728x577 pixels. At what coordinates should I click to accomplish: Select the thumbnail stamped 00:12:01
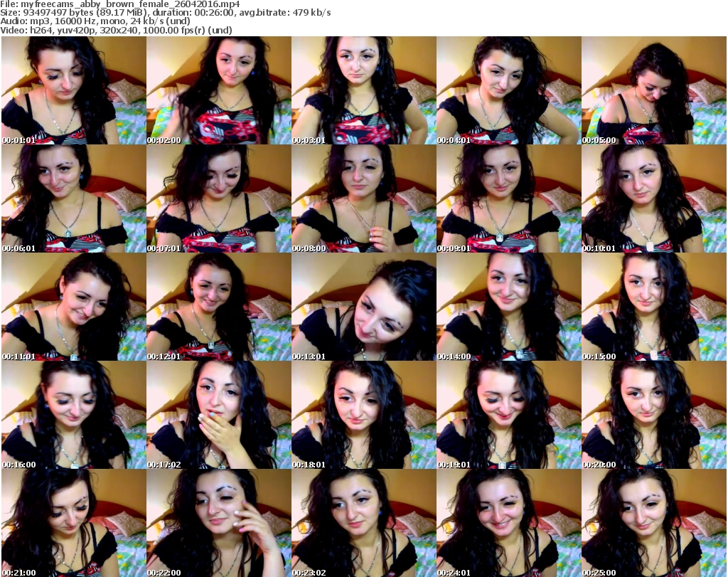[x=219, y=307]
